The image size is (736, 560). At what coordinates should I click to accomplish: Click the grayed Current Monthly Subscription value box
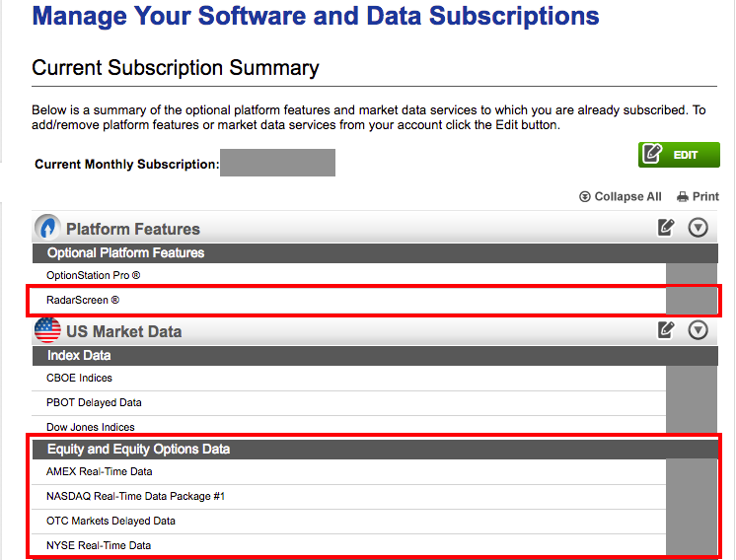coord(277,163)
